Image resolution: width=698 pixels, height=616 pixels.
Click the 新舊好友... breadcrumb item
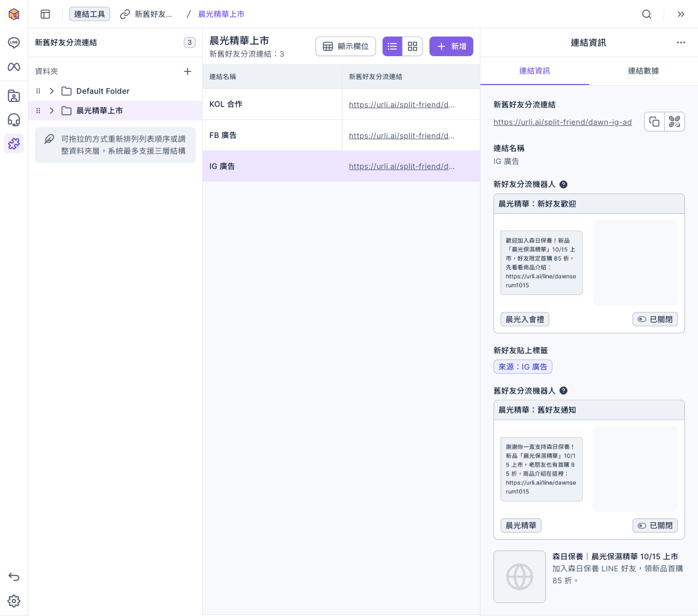[146, 14]
